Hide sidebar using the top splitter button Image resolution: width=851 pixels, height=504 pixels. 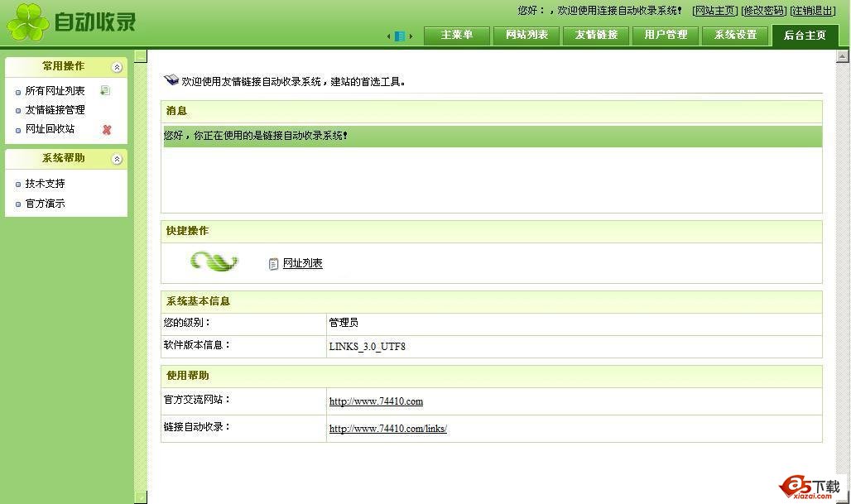141,56
